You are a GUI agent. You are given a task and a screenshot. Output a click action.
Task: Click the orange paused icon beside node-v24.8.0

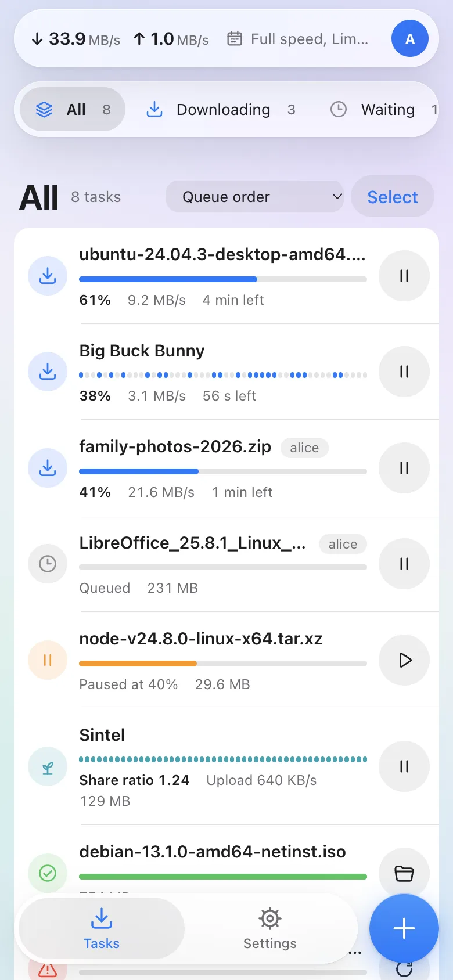[48, 660]
